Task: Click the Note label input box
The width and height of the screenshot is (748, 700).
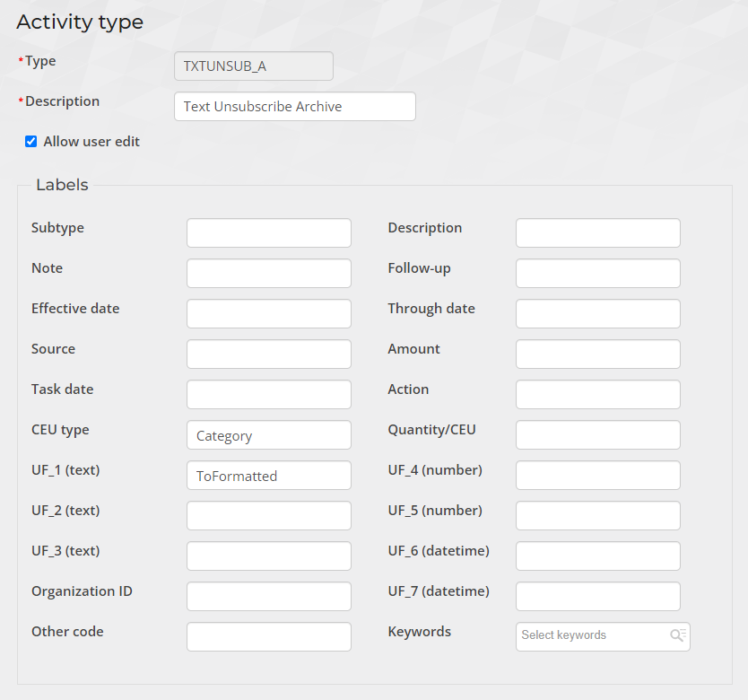Action: coord(268,274)
